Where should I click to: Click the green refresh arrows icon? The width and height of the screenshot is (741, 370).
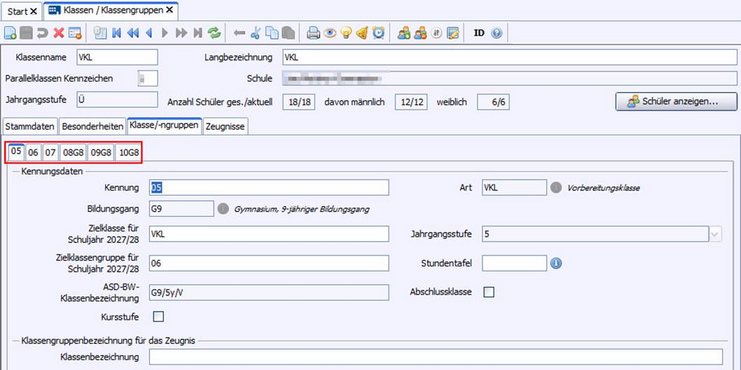pyautogui.click(x=215, y=33)
